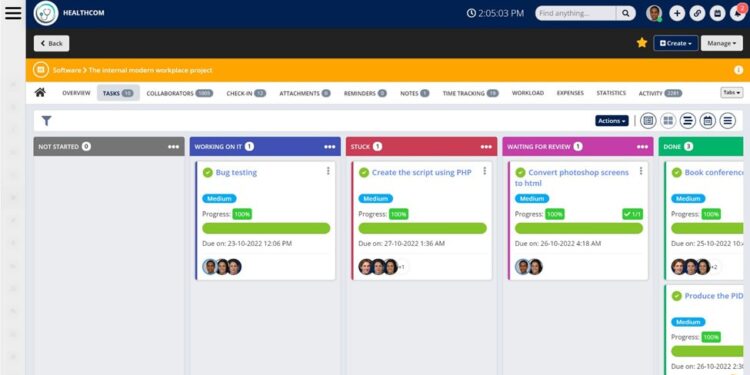Viewport: 750px width, 375px height.
Task: Click the project info icon
Action: 739,70
